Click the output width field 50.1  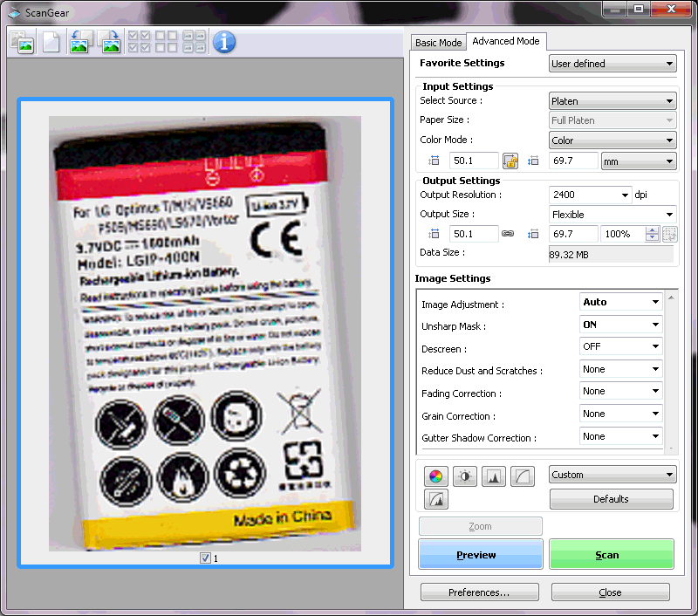[474, 234]
